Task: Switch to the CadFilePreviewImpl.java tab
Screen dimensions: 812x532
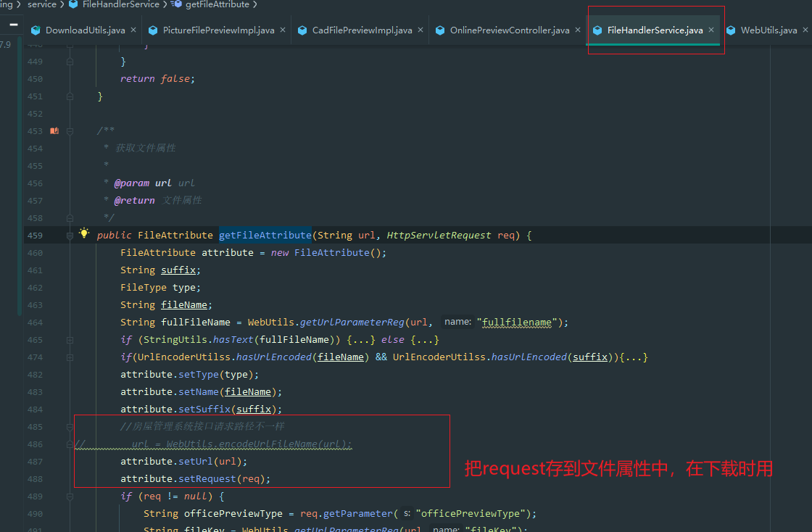Action: [362, 30]
